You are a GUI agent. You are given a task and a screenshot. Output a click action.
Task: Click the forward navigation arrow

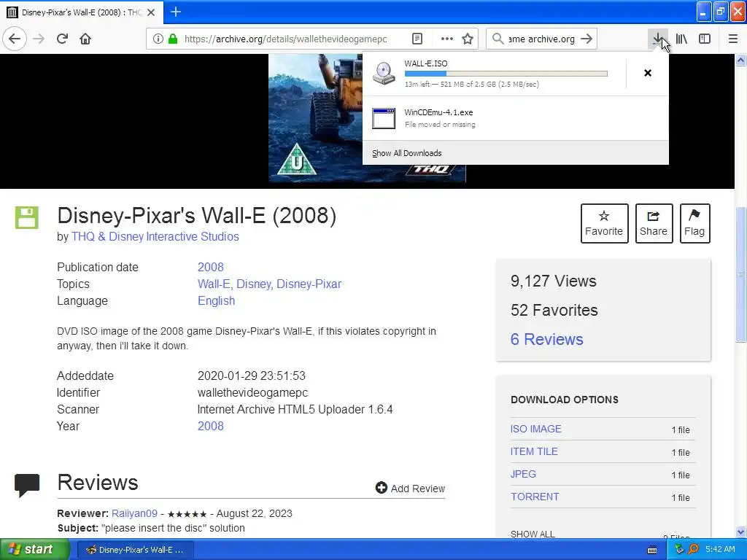(39, 39)
